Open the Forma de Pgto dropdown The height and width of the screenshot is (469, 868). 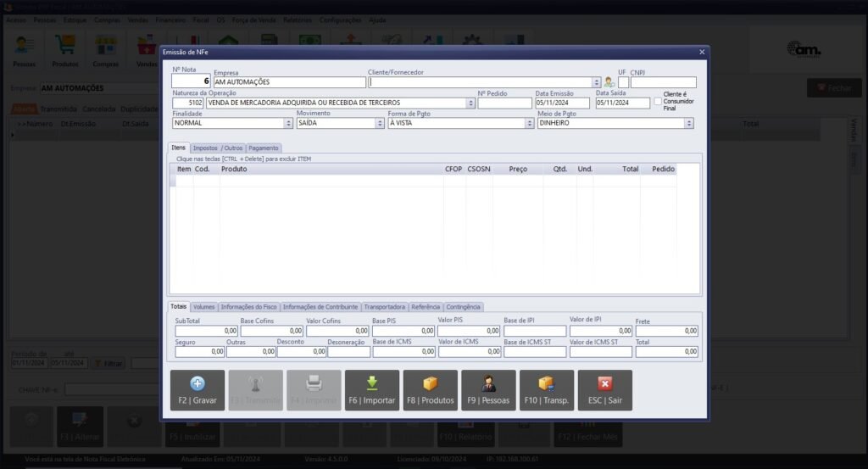coord(529,123)
